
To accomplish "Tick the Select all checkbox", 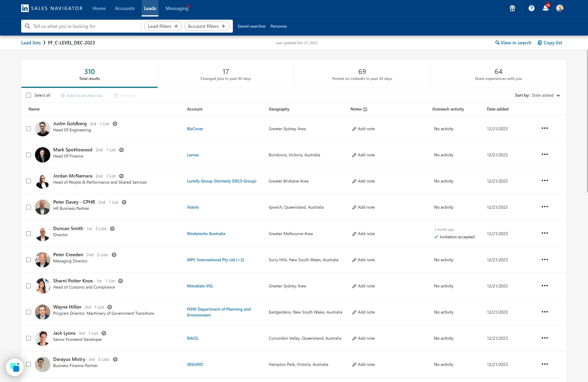I will click(x=28, y=95).
